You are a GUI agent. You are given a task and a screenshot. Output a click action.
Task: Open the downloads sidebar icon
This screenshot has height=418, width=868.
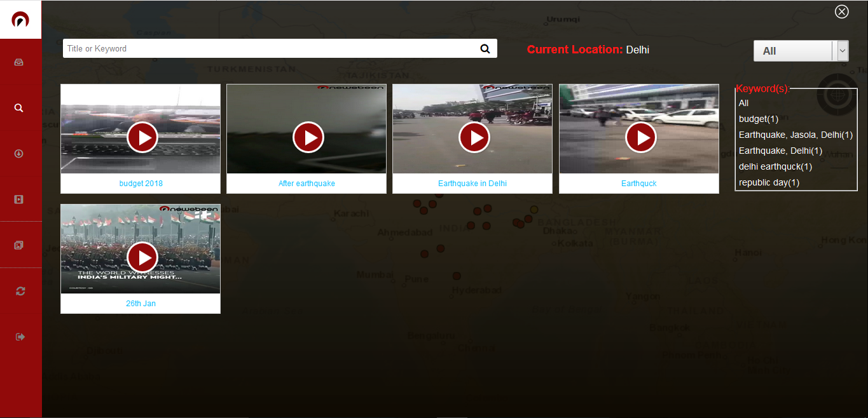pyautogui.click(x=19, y=154)
